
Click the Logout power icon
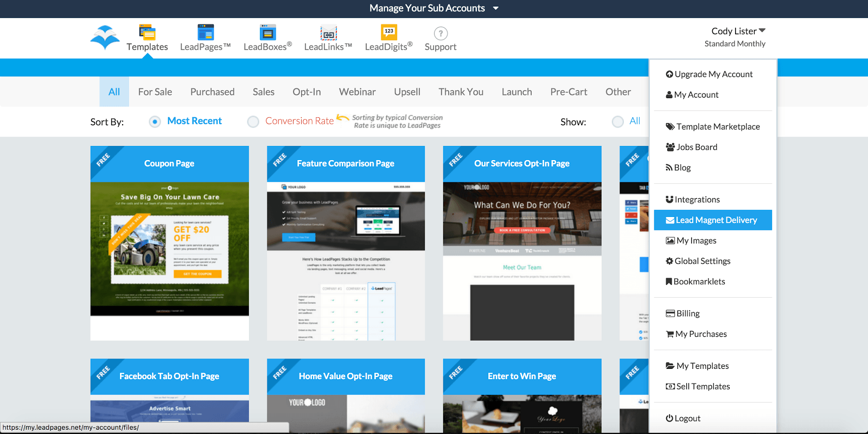tap(669, 418)
